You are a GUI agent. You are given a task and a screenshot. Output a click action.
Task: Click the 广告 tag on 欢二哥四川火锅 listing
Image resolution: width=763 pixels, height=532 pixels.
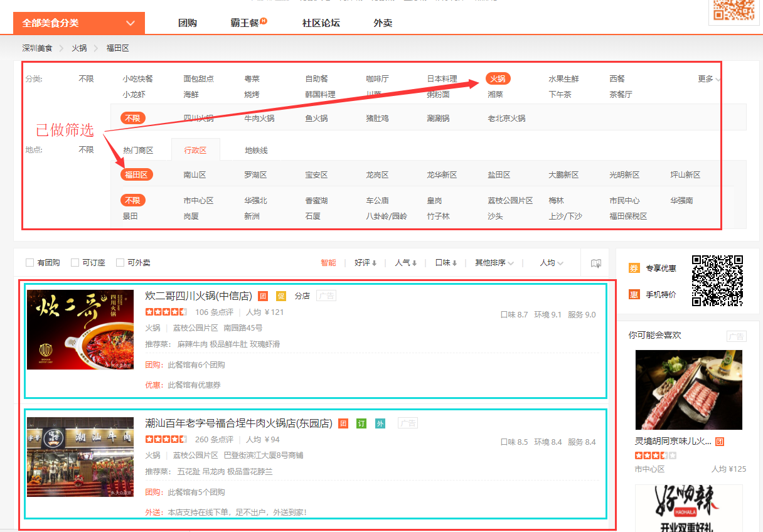coord(326,296)
